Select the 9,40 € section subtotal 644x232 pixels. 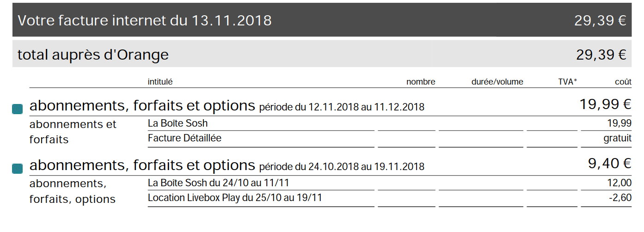pyautogui.click(x=610, y=164)
